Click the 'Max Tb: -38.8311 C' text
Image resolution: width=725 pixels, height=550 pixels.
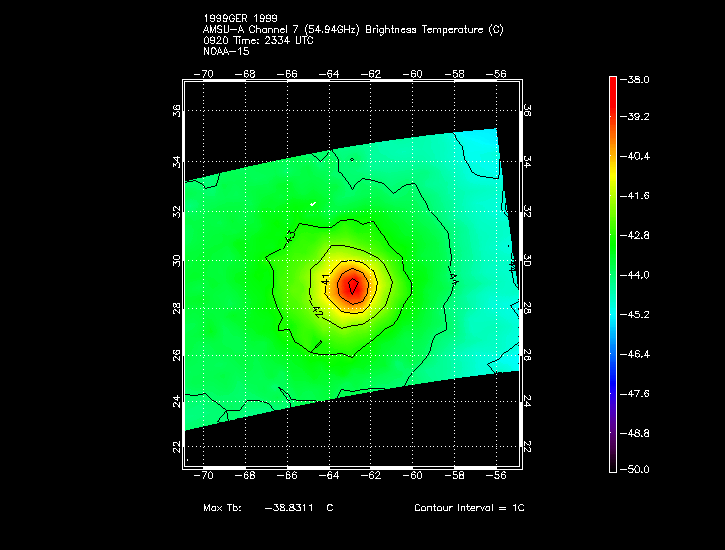[x=268, y=508]
